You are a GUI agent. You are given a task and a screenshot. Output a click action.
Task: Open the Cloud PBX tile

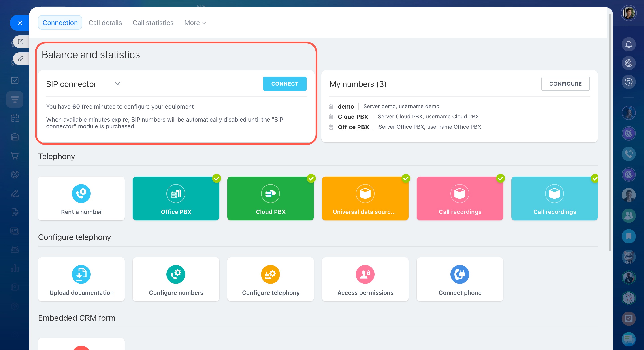pyautogui.click(x=271, y=198)
